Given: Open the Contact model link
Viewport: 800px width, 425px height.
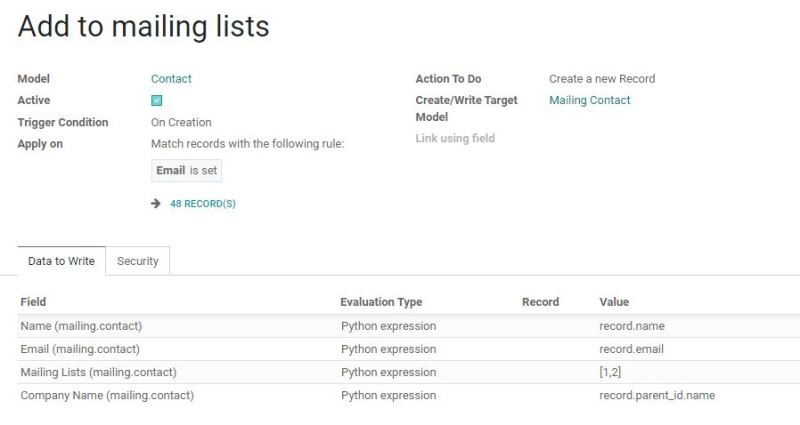Looking at the screenshot, I should [171, 79].
